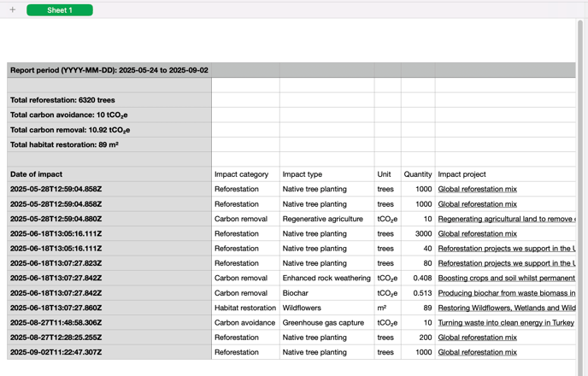Select the Report period header cell
The image size is (588, 376).
109,70
